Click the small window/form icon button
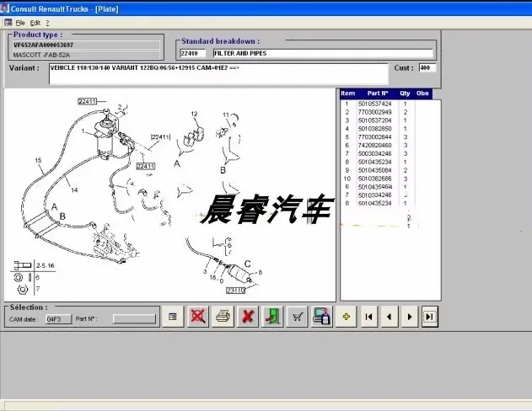 [x=173, y=317]
